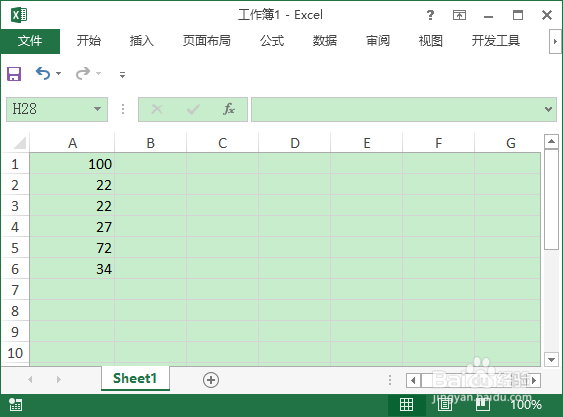Open the 文件 tab
This screenshot has width=563, height=417.
coord(30,41)
